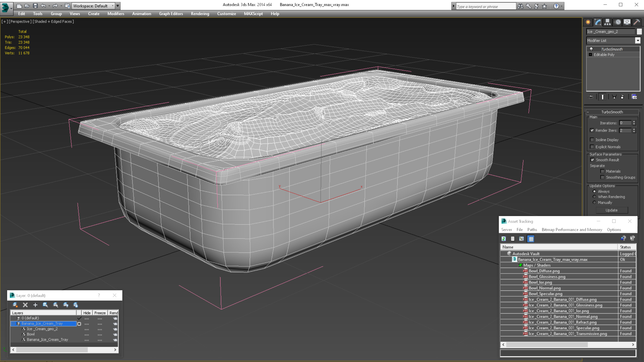
Task: Click the Pin Stack icon
Action: point(591,97)
